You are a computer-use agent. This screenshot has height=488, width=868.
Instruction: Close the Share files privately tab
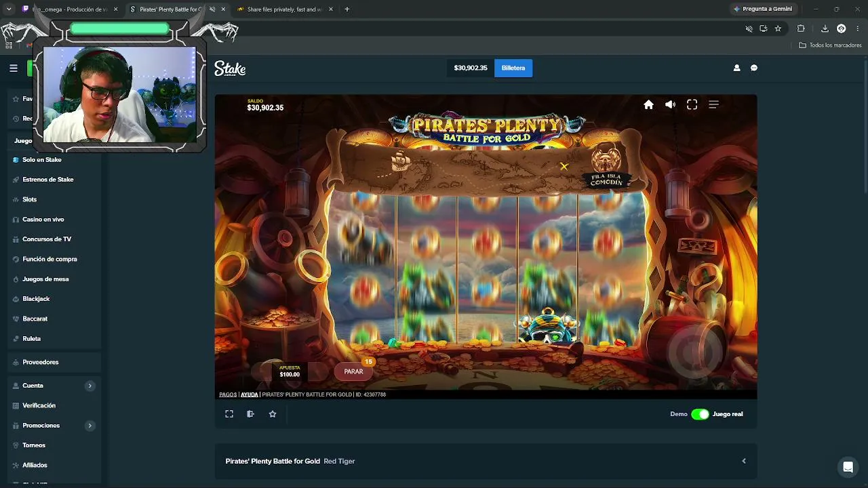click(330, 9)
